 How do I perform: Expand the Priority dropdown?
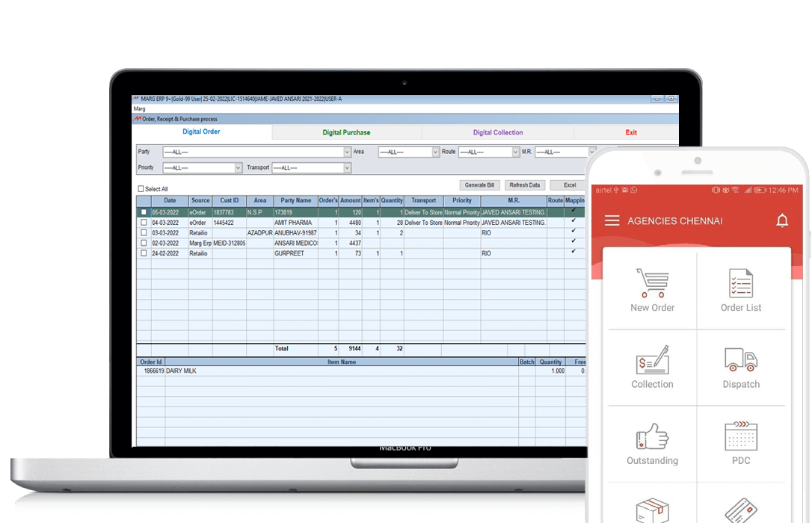[x=238, y=167]
